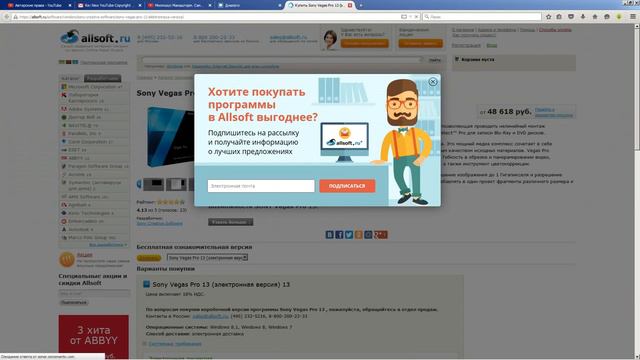Click the Sony Creative Software developer link

[x=160, y=223]
